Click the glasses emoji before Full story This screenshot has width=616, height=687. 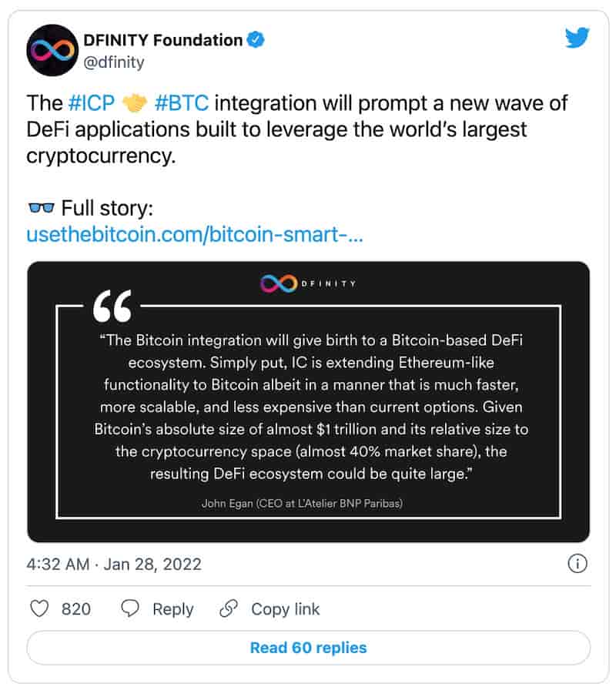tap(41, 208)
